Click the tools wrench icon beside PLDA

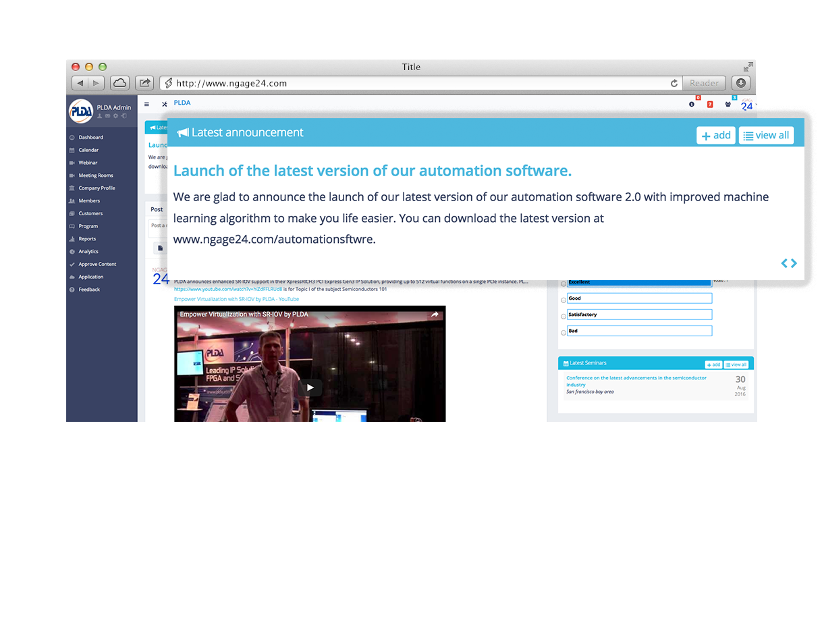coord(165,104)
